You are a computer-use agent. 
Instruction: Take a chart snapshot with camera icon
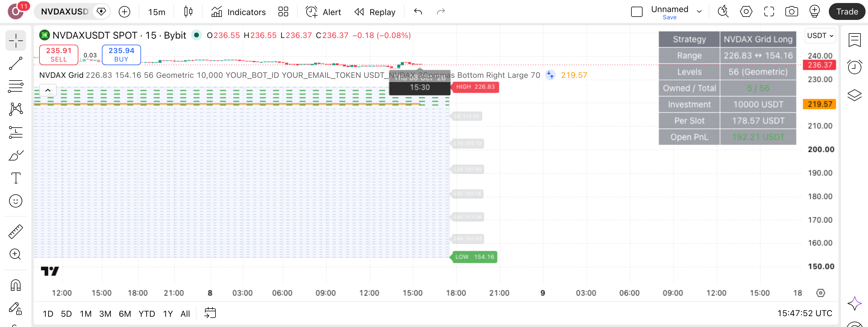click(x=791, y=12)
